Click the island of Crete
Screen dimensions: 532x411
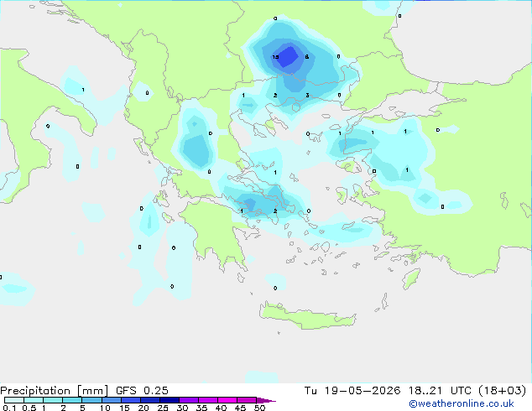[307, 317]
